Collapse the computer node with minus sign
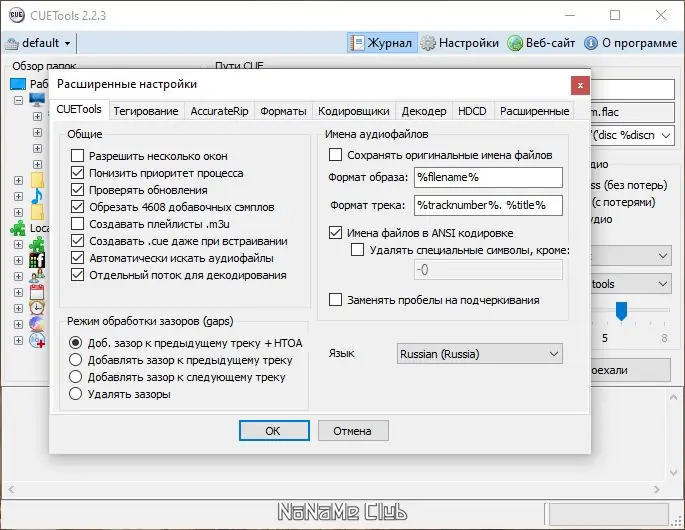Image resolution: width=685 pixels, height=530 pixels. [18, 100]
